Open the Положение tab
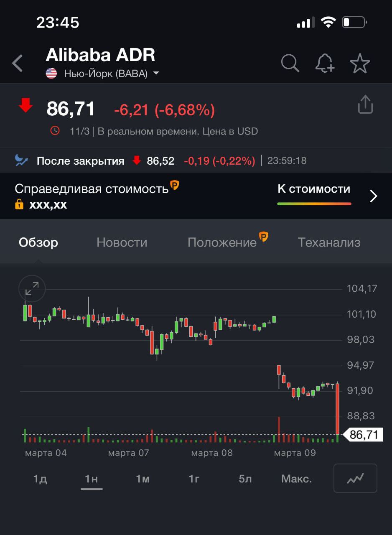The height and width of the screenshot is (535, 392). tap(222, 242)
